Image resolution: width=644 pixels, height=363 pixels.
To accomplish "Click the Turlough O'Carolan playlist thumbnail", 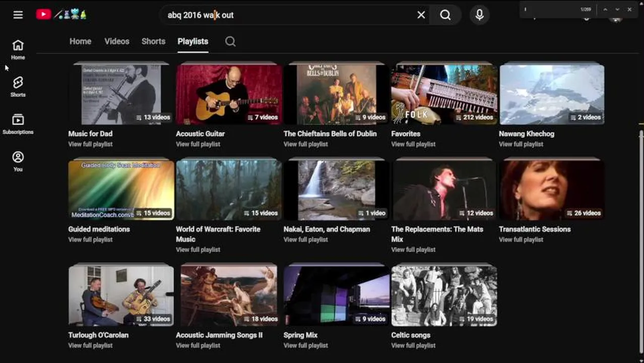I will (121, 296).
